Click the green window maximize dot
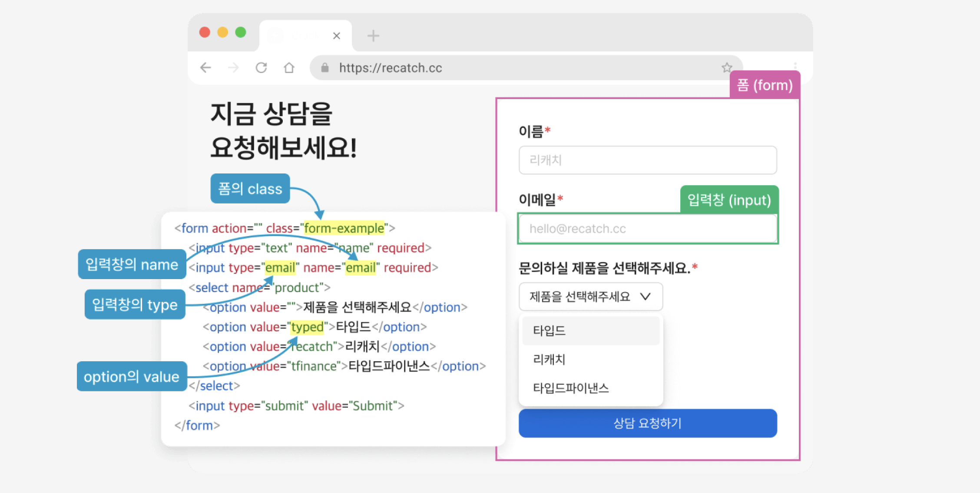Screen dimensions: 980x493 [x=241, y=32]
